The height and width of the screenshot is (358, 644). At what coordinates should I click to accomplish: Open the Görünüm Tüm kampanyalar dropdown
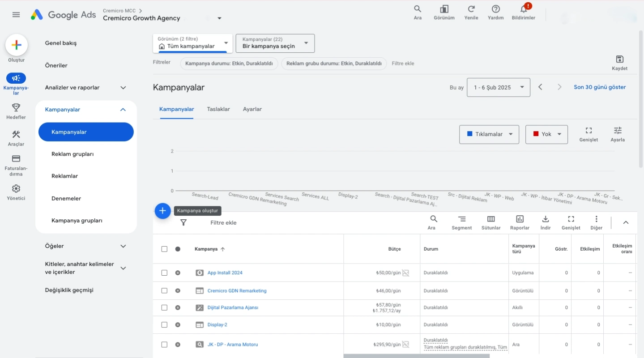pyautogui.click(x=192, y=43)
